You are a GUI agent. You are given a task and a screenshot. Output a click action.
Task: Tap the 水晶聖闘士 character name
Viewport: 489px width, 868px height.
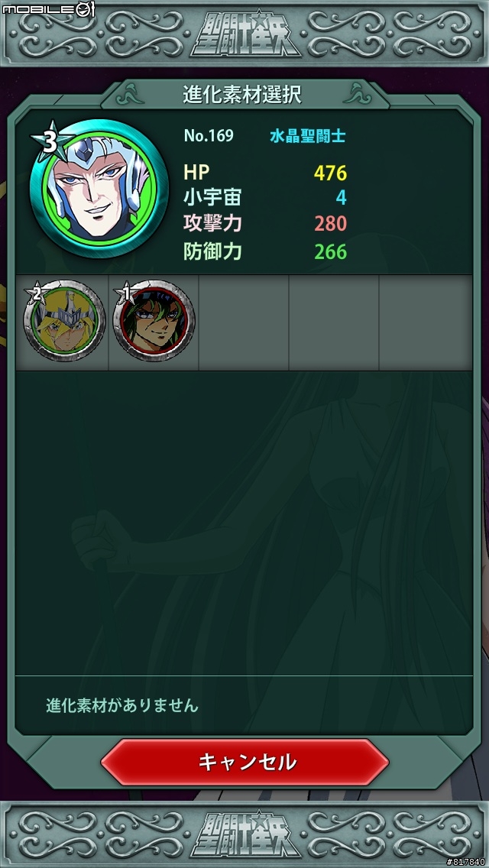[308, 136]
